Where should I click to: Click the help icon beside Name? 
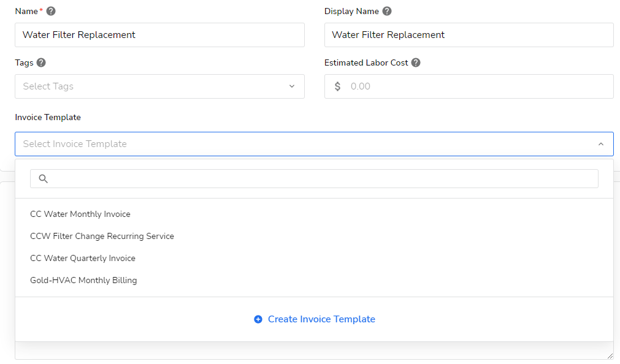51,11
